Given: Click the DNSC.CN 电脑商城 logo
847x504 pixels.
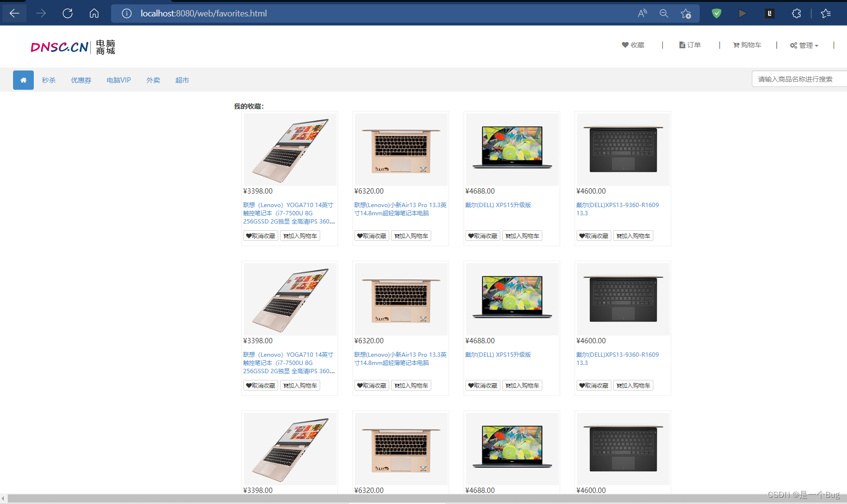Looking at the screenshot, I should pyautogui.click(x=73, y=47).
